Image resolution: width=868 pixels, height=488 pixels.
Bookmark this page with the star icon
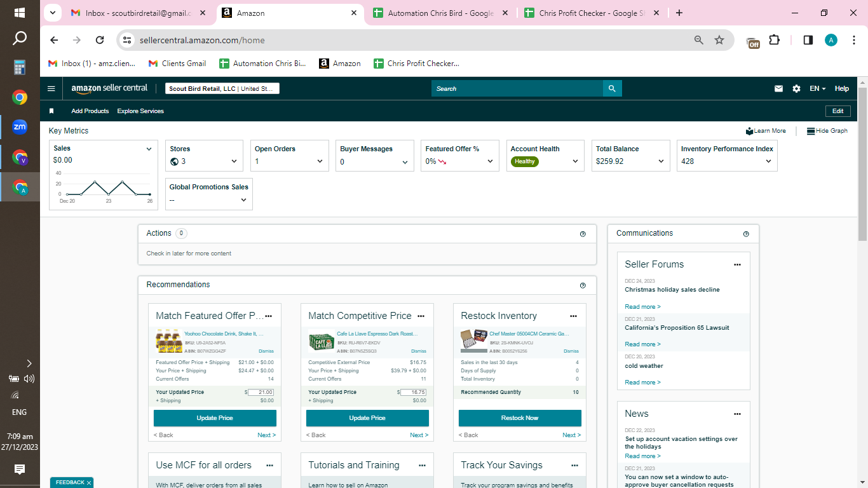[x=719, y=40]
